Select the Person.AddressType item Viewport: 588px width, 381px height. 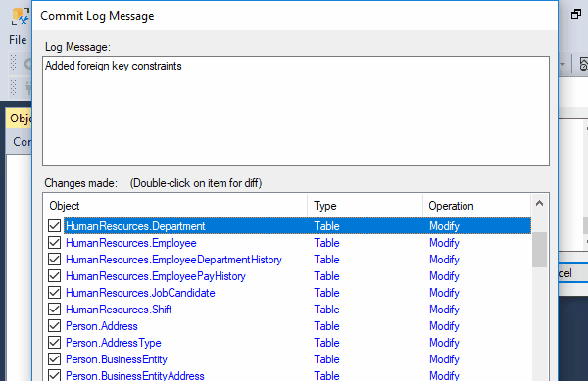pyautogui.click(x=114, y=343)
